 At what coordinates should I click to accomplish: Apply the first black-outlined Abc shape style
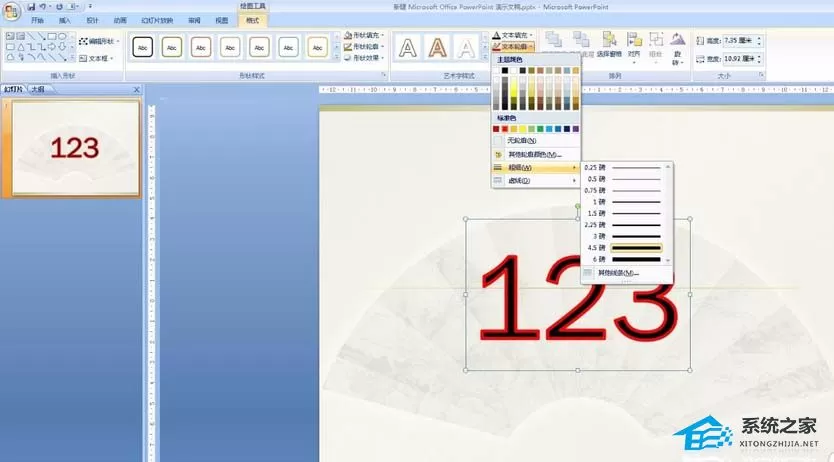[143, 47]
